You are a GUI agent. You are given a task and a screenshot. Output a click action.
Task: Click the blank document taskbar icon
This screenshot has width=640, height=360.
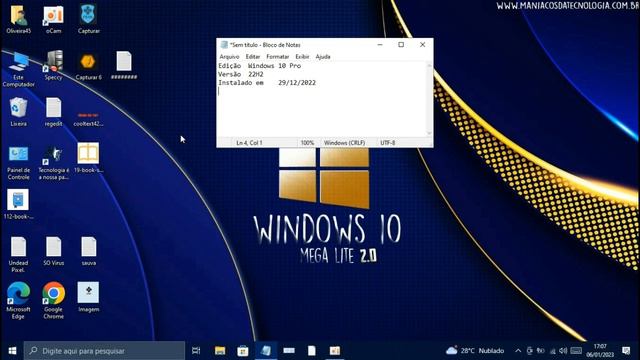click(x=311, y=351)
